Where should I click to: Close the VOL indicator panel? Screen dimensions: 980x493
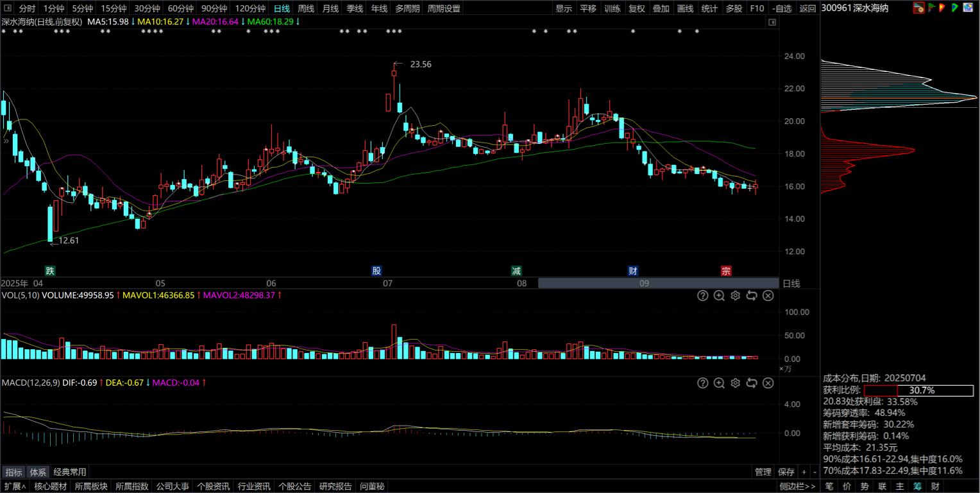tap(768, 296)
